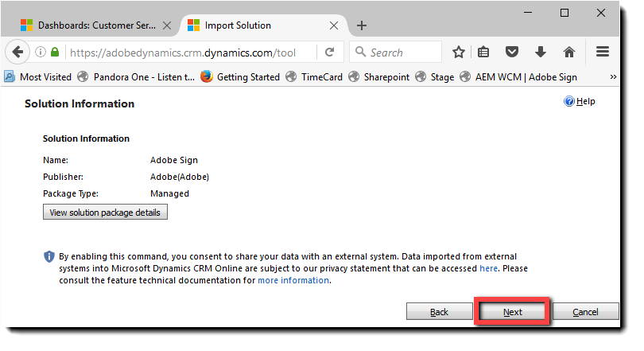
Task: Click the Next button
Action: click(x=512, y=311)
